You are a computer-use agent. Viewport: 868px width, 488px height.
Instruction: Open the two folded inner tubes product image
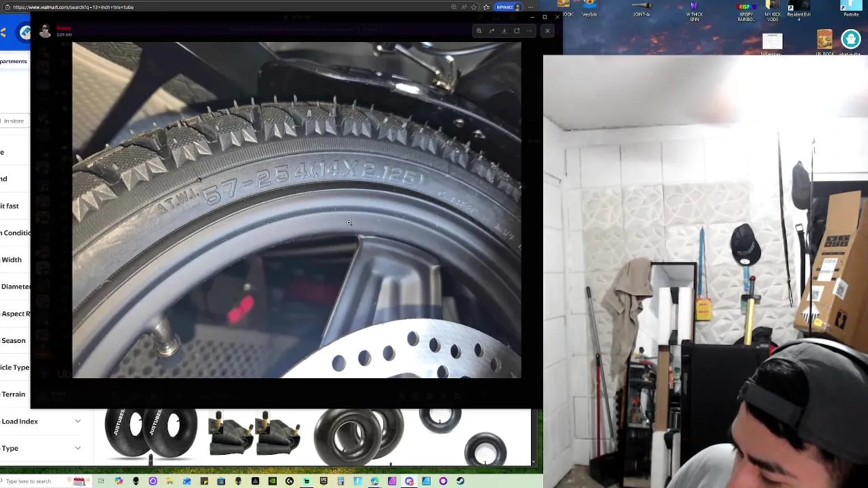[x=254, y=434]
